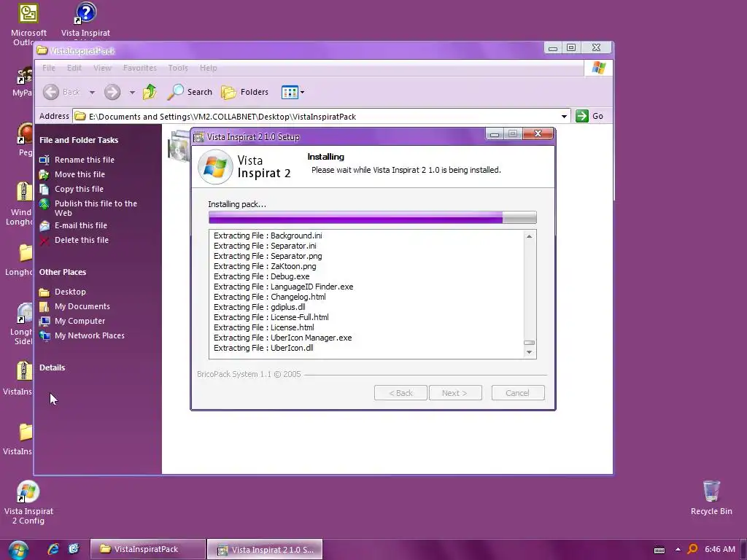Click Rename this file
This screenshot has height=560, width=747.
[85, 160]
